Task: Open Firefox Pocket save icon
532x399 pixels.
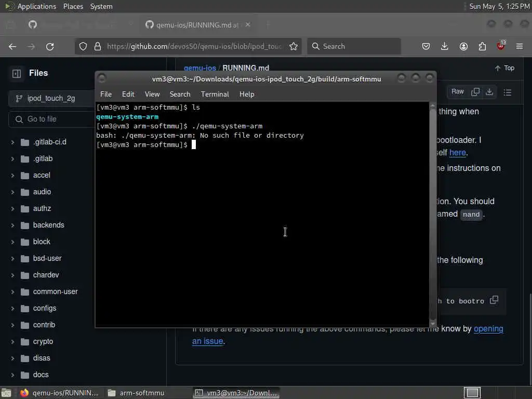Action: pyautogui.click(x=426, y=46)
